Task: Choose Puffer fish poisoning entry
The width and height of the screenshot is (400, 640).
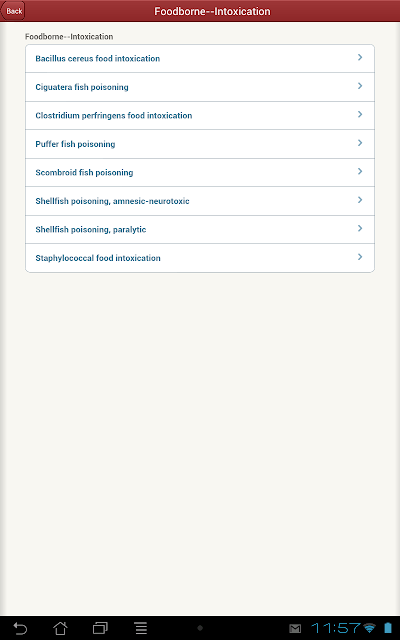Action: (200, 144)
